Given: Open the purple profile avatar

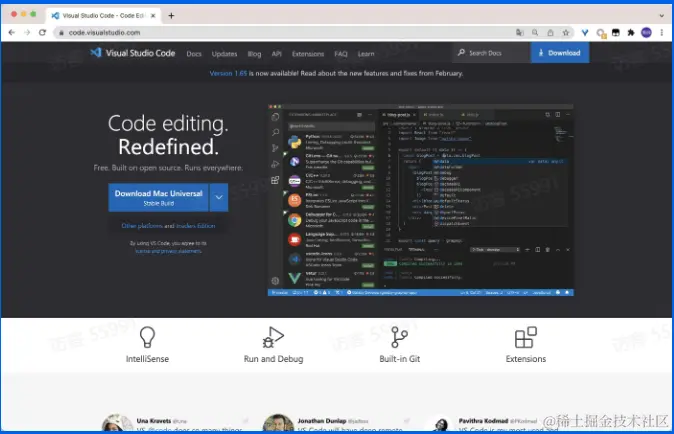Looking at the screenshot, I should click(646, 33).
